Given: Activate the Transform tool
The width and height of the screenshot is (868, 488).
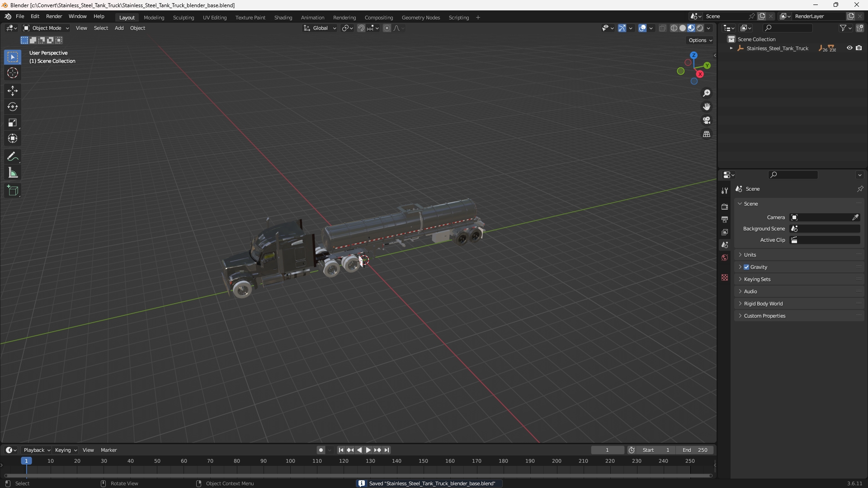Looking at the screenshot, I should click(13, 138).
